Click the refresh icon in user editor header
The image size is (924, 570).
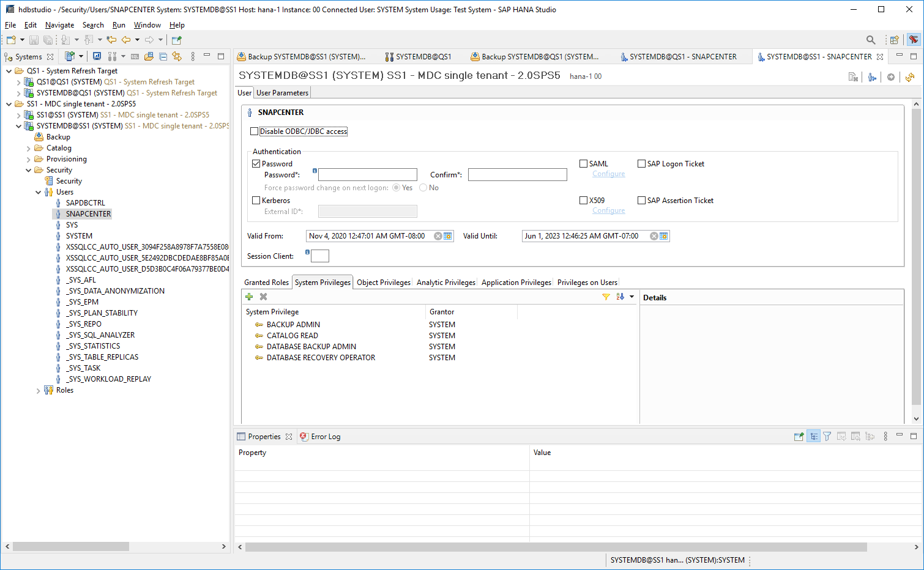click(x=910, y=77)
